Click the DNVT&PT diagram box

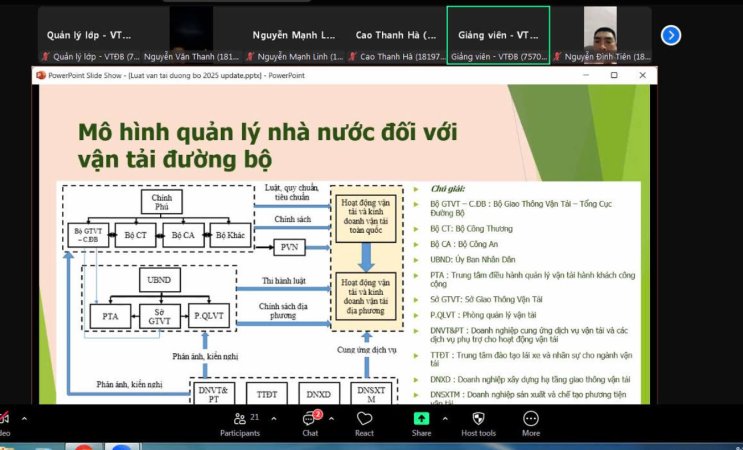(x=214, y=394)
